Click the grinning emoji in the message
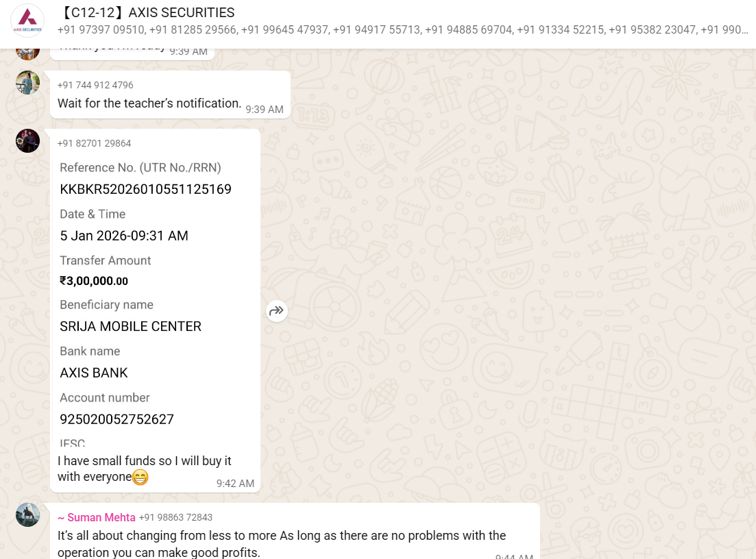This screenshot has width=756, height=559. click(140, 477)
